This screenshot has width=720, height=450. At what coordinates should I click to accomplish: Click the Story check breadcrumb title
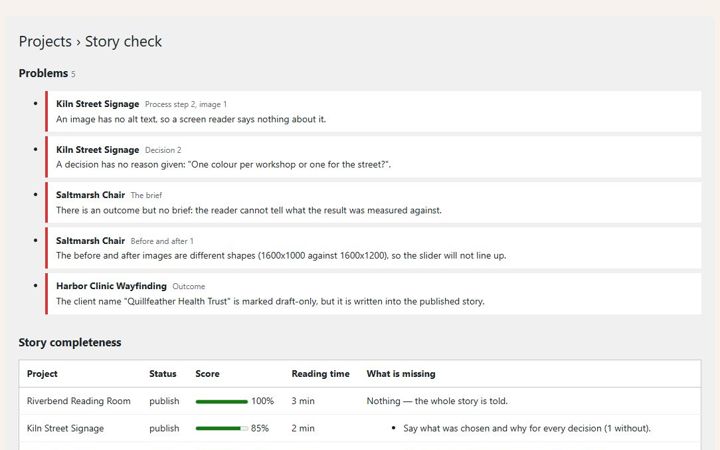[123, 41]
